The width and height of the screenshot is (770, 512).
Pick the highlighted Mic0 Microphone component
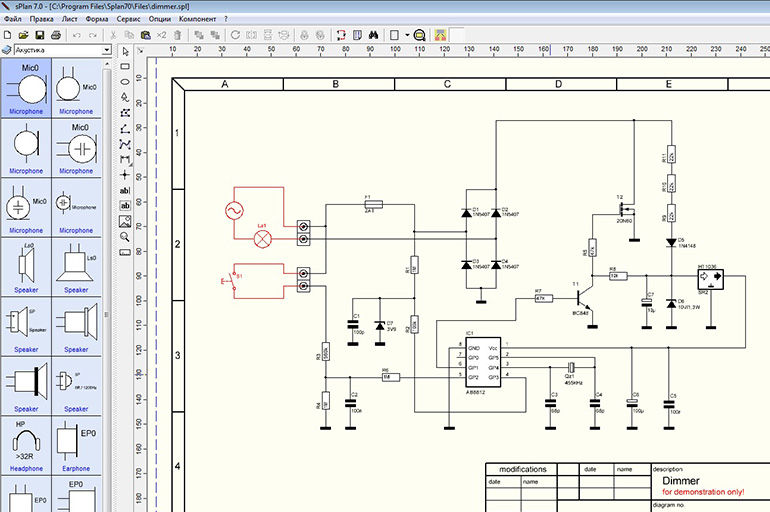pos(26,88)
